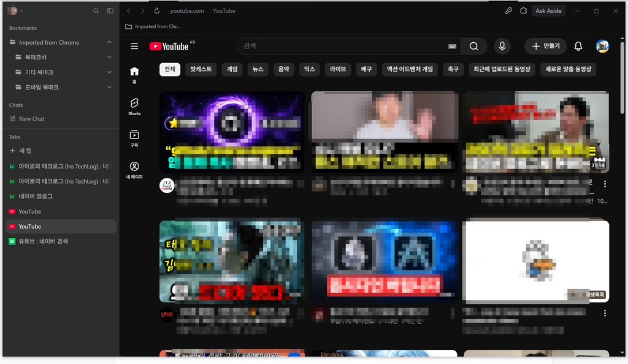The image size is (628, 364).
Task: Click the browser forward arrow
Action: click(142, 11)
